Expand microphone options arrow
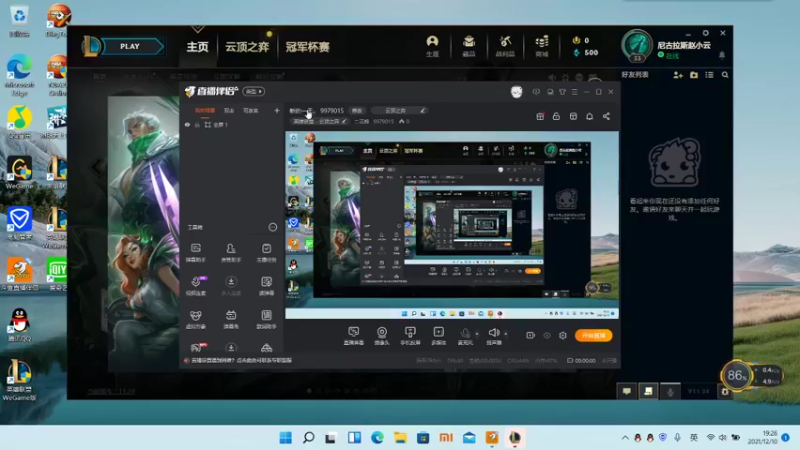 coord(477,334)
